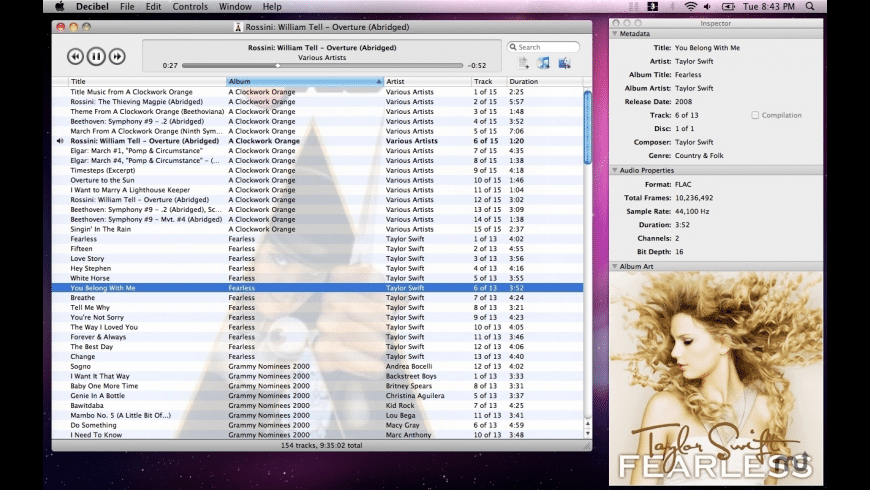
Task: Click the black grid menu bar icon
Action: [652, 7]
